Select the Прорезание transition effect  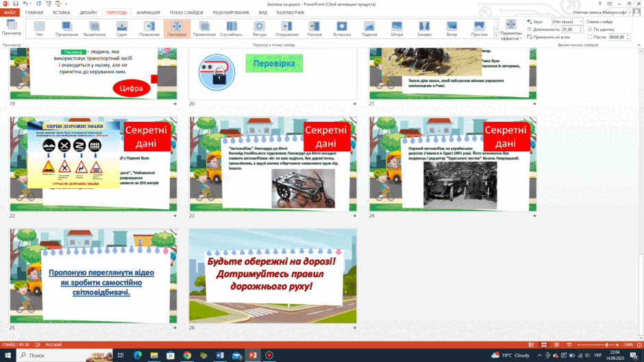coord(66,29)
